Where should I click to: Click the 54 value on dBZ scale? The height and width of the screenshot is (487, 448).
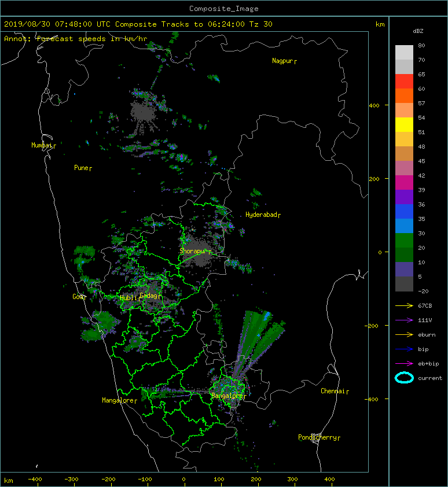coord(421,118)
